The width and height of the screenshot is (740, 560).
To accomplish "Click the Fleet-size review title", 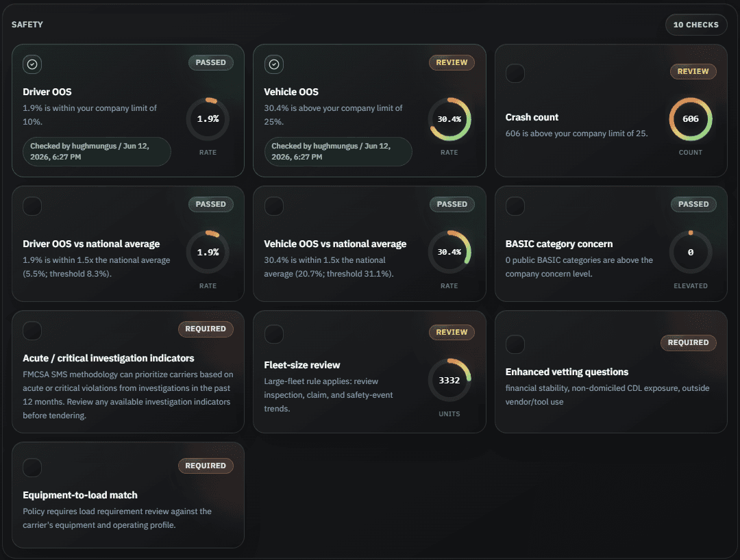I will (302, 366).
